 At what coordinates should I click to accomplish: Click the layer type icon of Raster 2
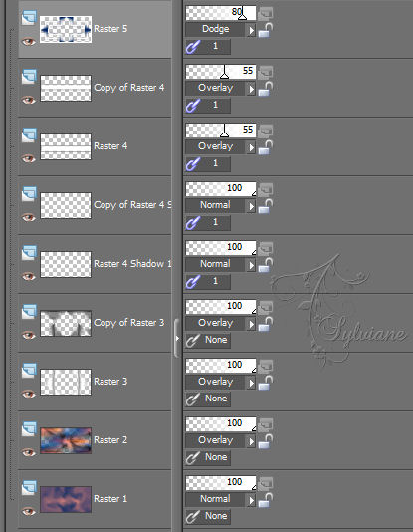(29, 429)
